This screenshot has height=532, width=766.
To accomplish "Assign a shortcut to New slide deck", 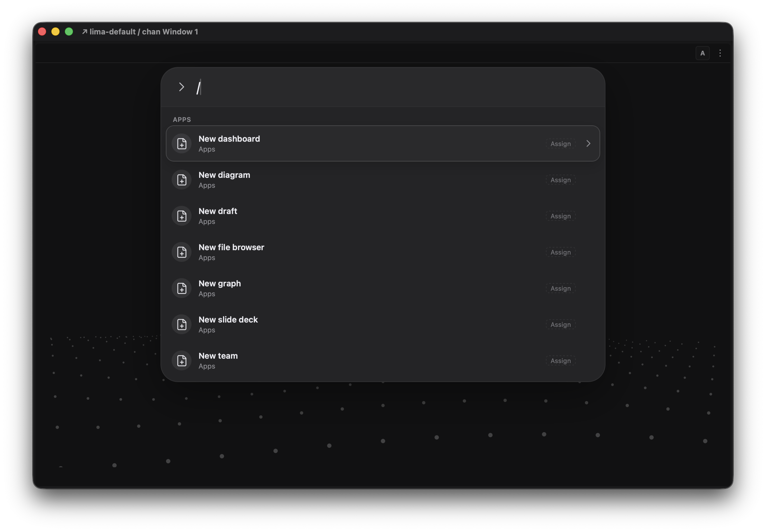I will [560, 325].
